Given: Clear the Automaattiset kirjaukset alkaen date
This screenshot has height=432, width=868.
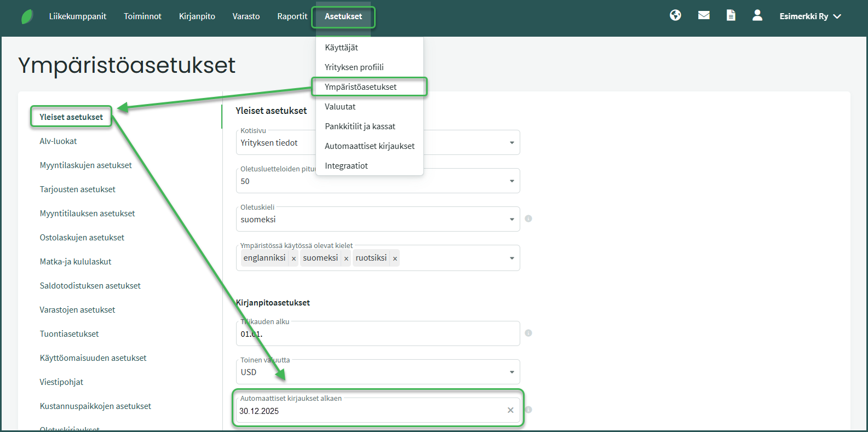Looking at the screenshot, I should [x=510, y=410].
